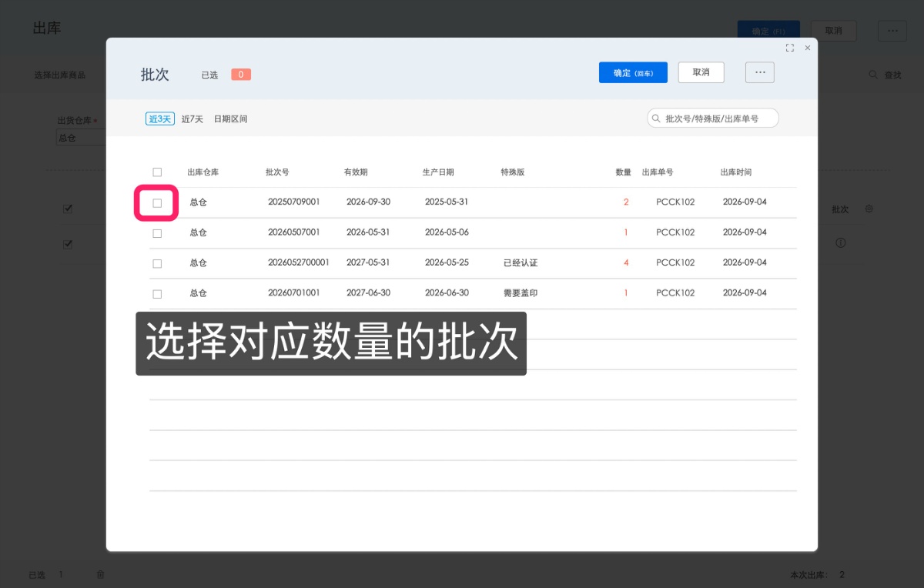Click the 已选 count badge showing 0

[x=241, y=75]
